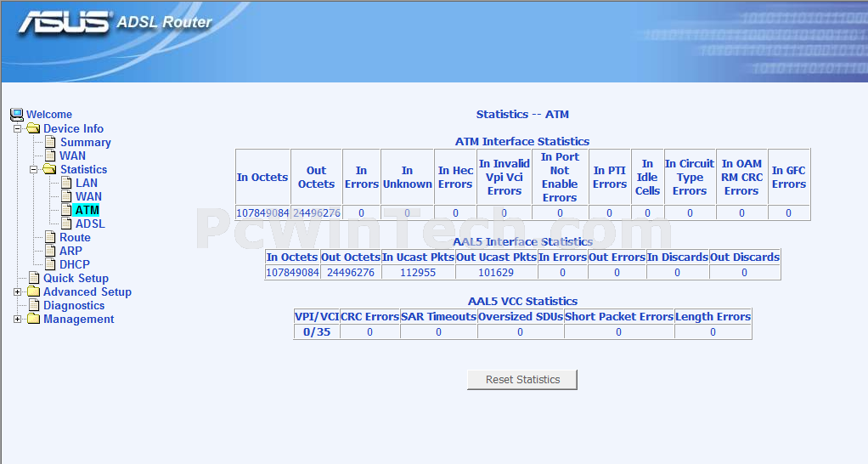The height and width of the screenshot is (464, 868).
Task: Click the page icon beside WAN under Statistics
Action: pyautogui.click(x=66, y=196)
